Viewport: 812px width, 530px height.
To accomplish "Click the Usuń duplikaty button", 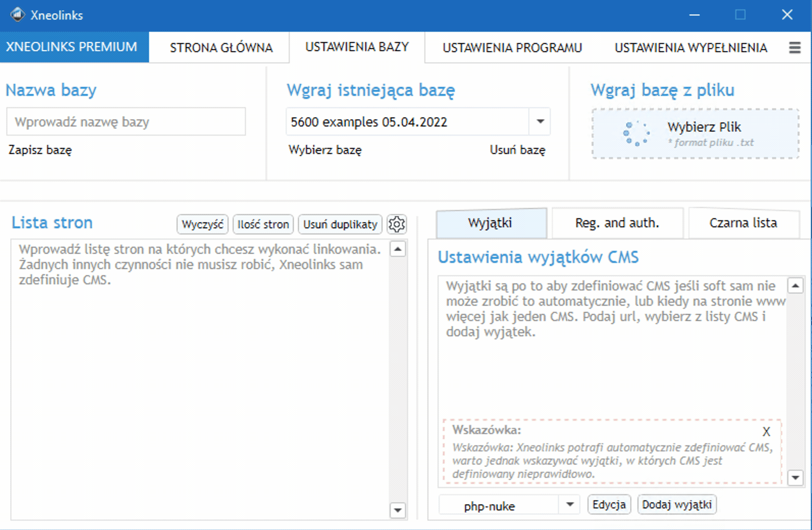I will click(340, 224).
